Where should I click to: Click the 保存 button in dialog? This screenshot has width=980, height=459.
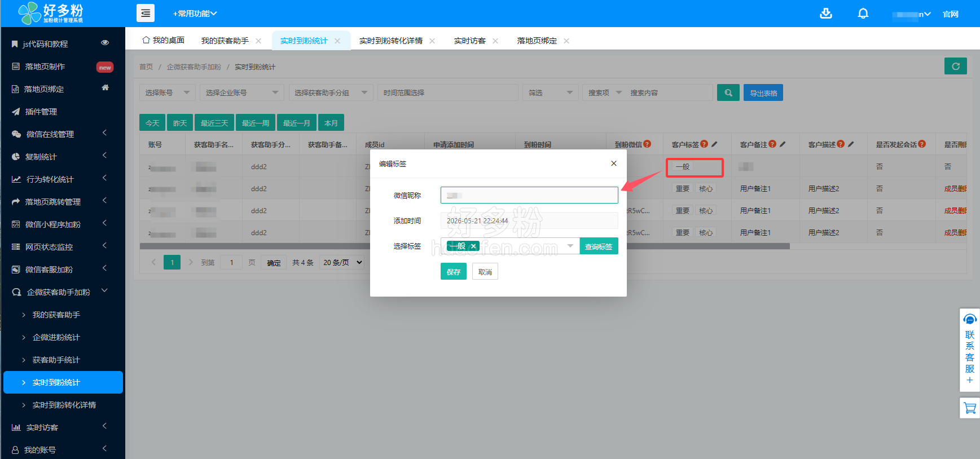(454, 271)
